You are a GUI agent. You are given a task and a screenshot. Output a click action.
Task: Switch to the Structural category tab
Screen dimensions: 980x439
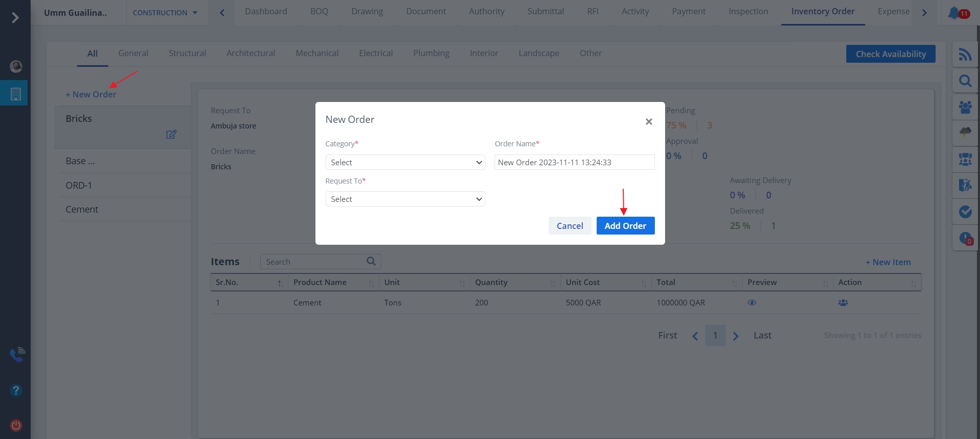point(187,54)
